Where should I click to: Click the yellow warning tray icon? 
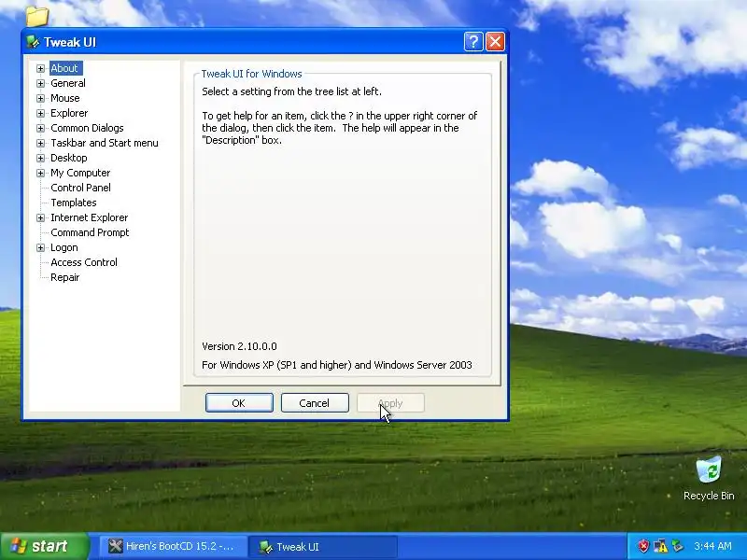click(661, 546)
